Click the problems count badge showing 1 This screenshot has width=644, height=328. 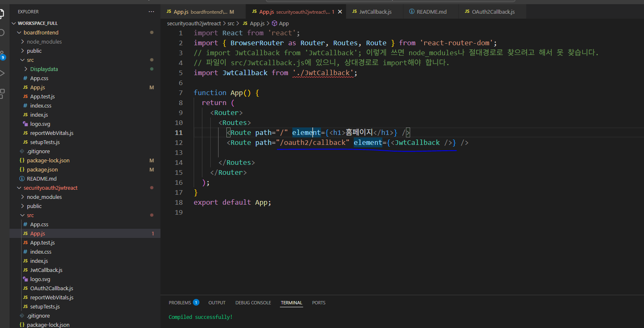(x=196, y=303)
